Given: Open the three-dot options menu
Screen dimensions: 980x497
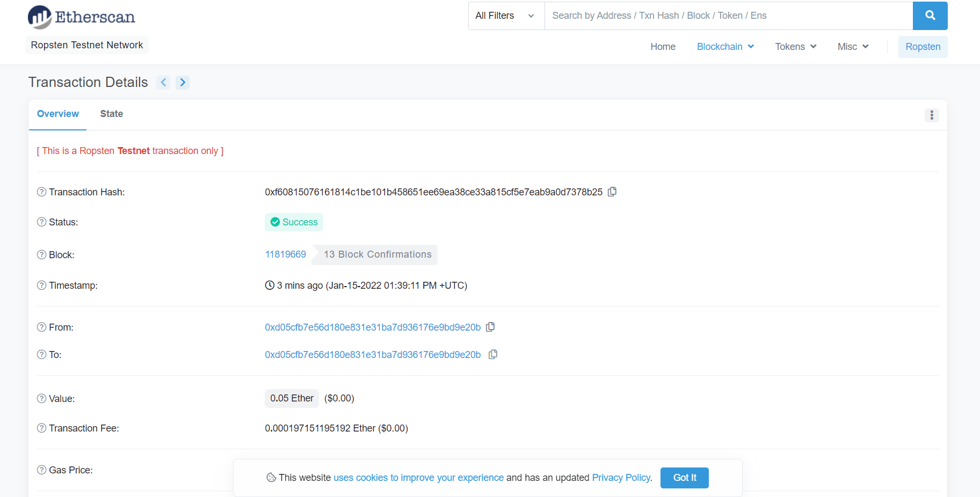Looking at the screenshot, I should coord(932,115).
